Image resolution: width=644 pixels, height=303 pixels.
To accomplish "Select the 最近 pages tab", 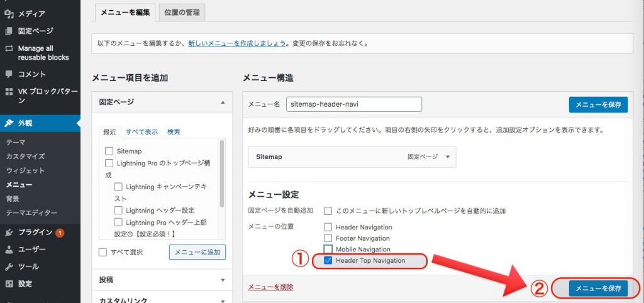I will point(109,132).
